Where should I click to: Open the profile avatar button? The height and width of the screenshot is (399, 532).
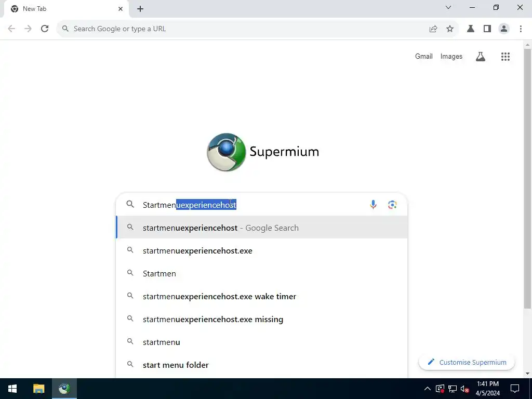[504, 29]
